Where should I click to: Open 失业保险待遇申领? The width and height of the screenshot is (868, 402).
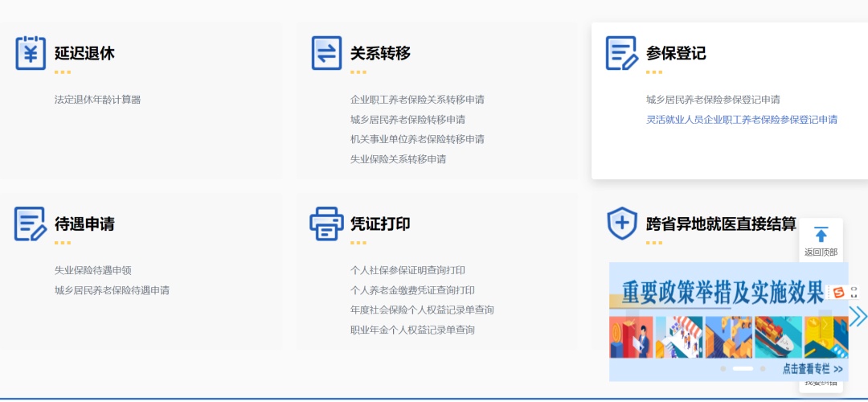tap(93, 271)
